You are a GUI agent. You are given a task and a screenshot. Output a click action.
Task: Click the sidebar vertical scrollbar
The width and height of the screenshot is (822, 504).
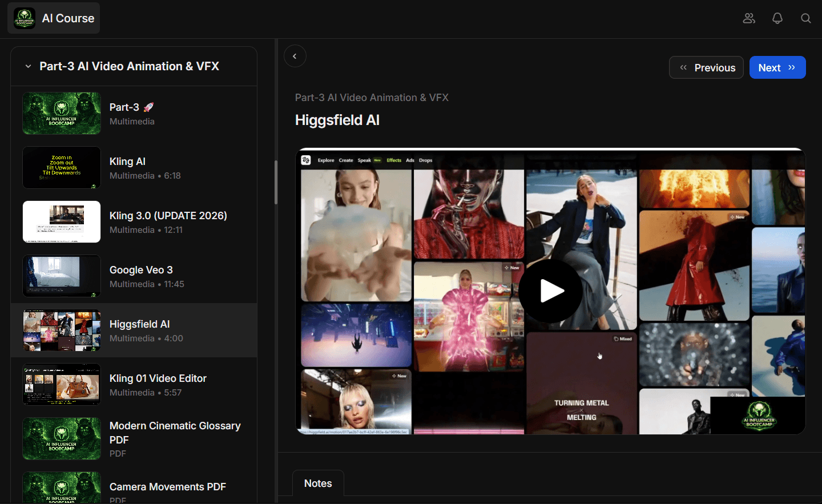click(x=276, y=183)
